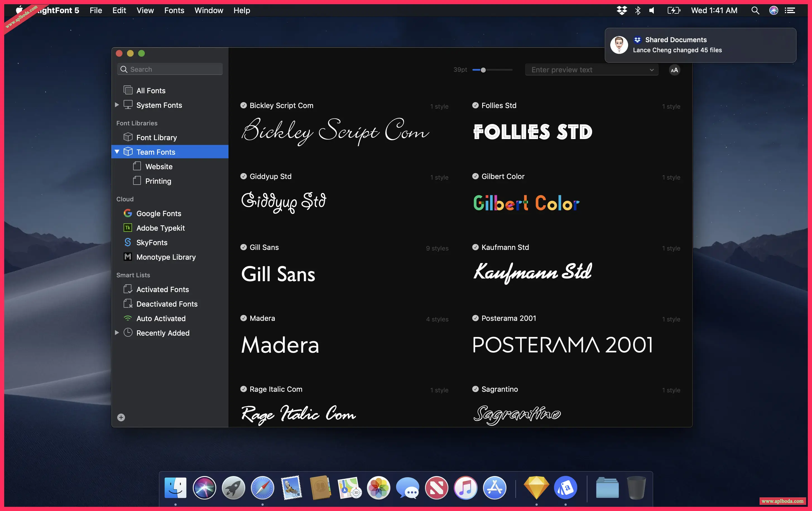
Task: Toggle the Madera activation checkmark
Action: click(244, 318)
